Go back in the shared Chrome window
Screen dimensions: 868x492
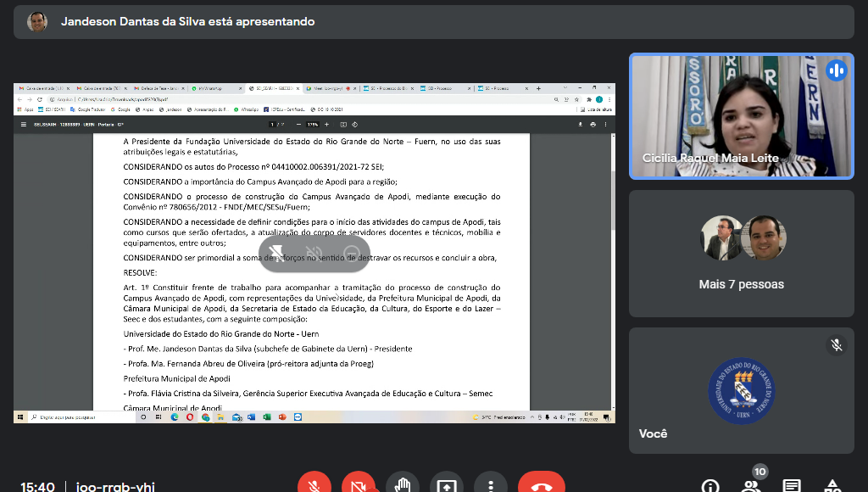coord(20,100)
